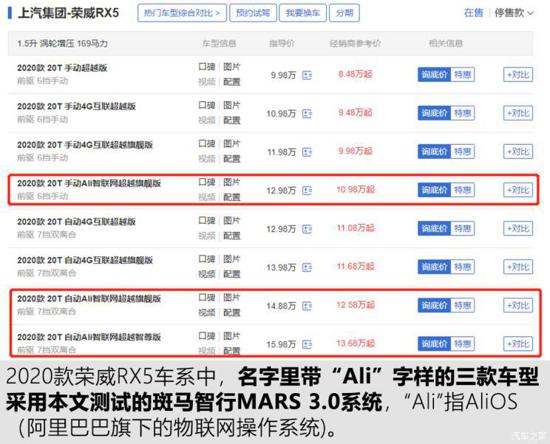
Task: Click calculator icon beside 15.98万 price
Action: [307, 344]
